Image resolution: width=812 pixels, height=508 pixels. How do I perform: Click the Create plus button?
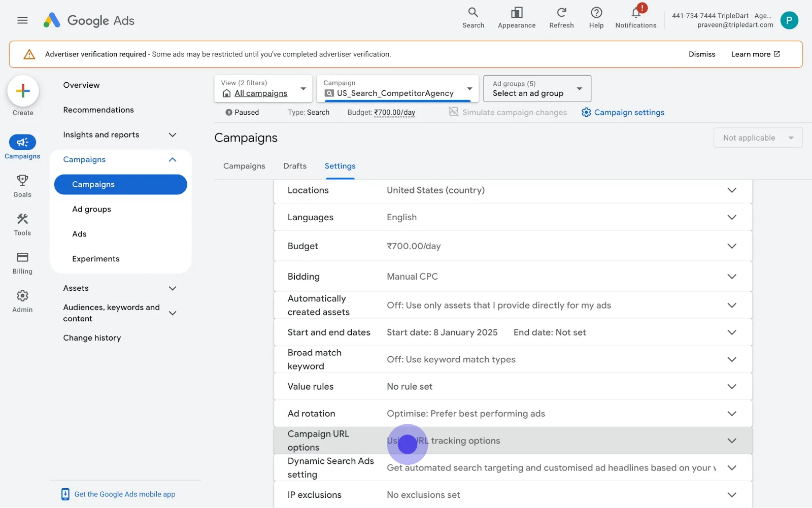coord(23,91)
